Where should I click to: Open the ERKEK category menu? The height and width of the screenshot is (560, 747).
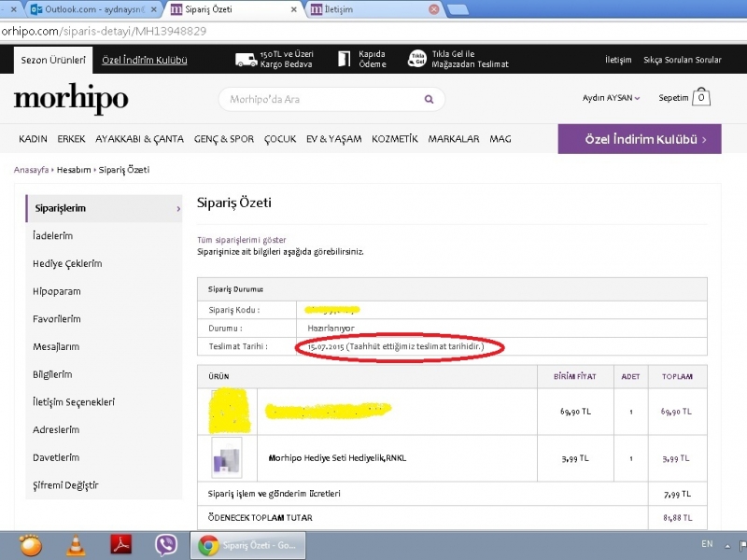click(72, 139)
